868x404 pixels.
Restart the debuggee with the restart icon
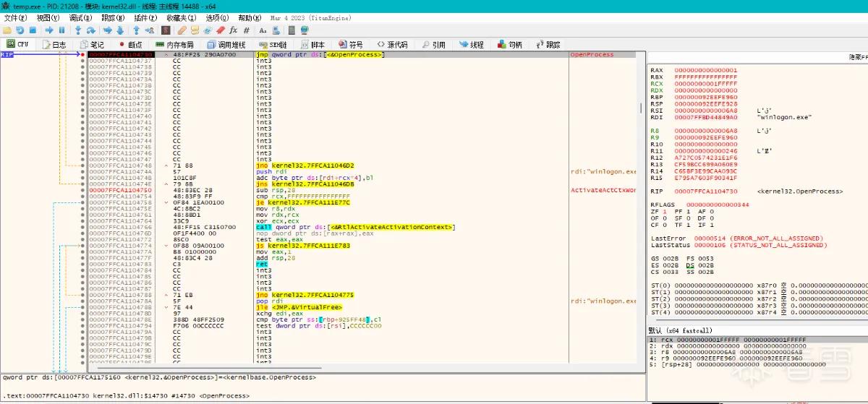coord(20,30)
